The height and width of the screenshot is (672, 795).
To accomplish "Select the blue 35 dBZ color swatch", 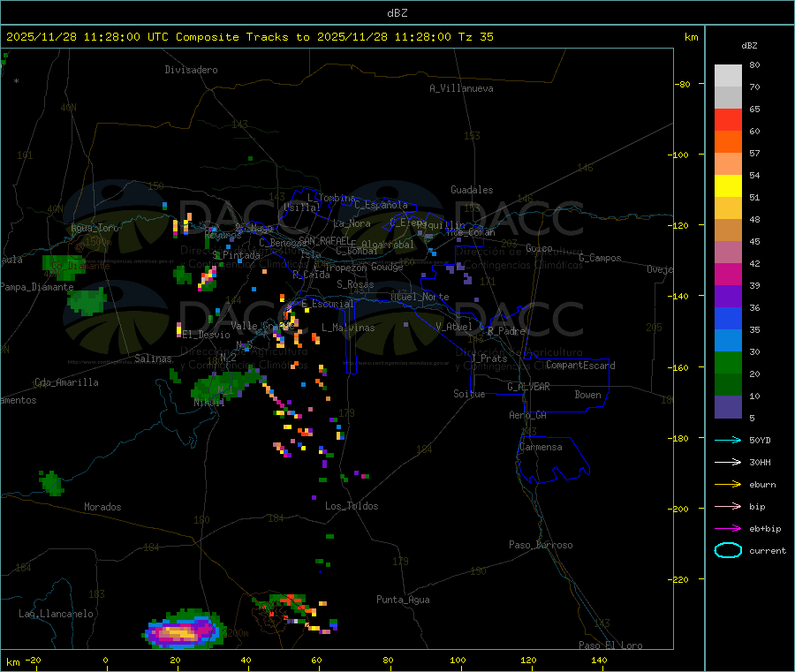I will [x=728, y=318].
